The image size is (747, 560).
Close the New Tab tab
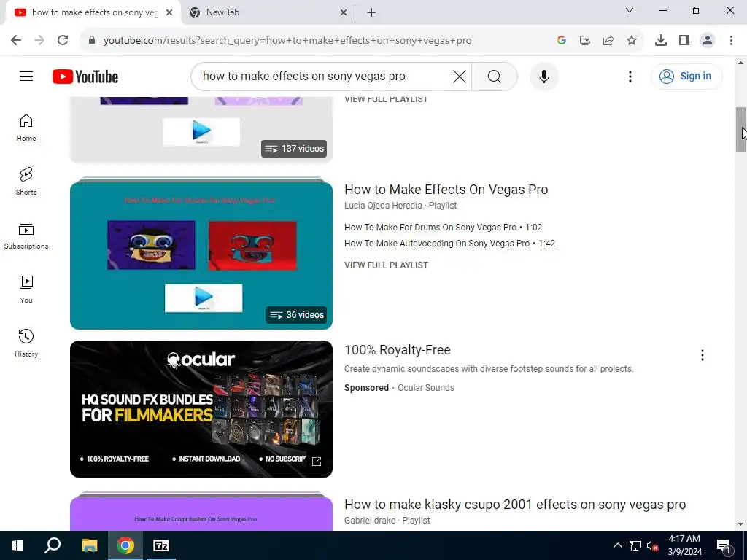click(344, 12)
